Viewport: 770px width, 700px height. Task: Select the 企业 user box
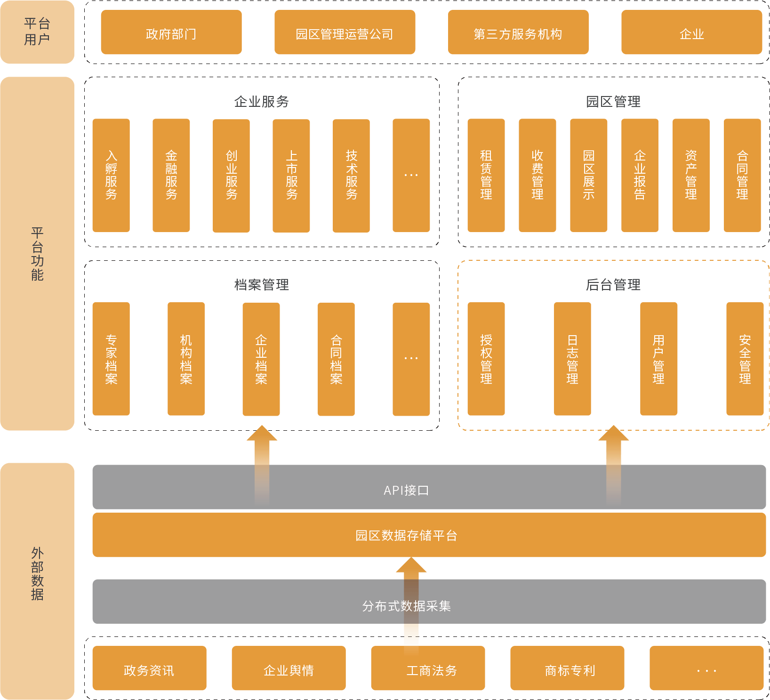(692, 32)
